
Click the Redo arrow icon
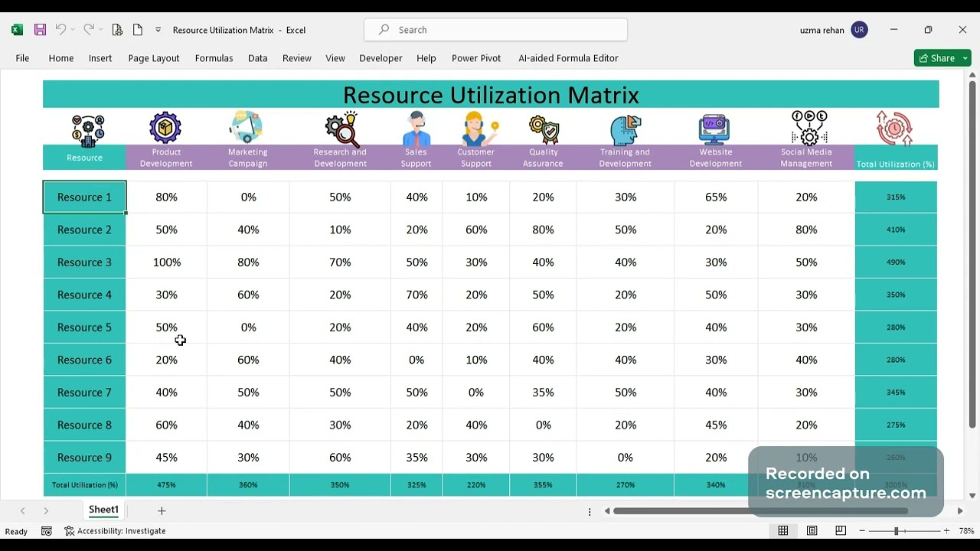88,30
